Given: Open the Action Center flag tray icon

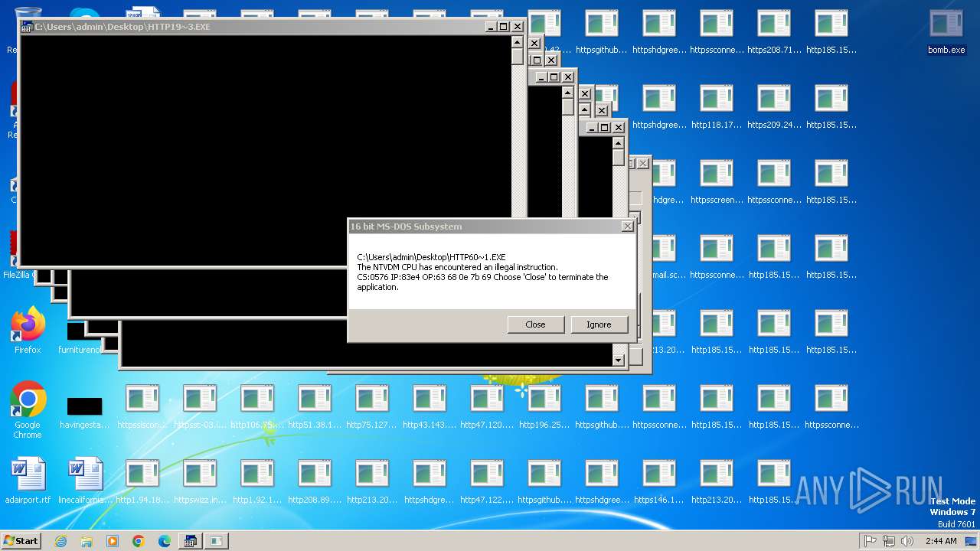Looking at the screenshot, I should (x=871, y=541).
